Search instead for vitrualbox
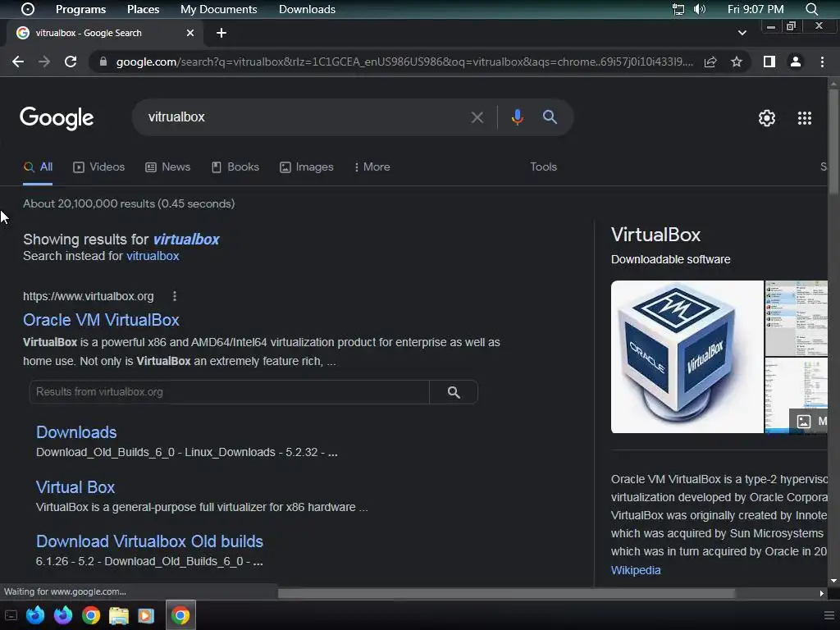840x630 pixels. tap(153, 256)
